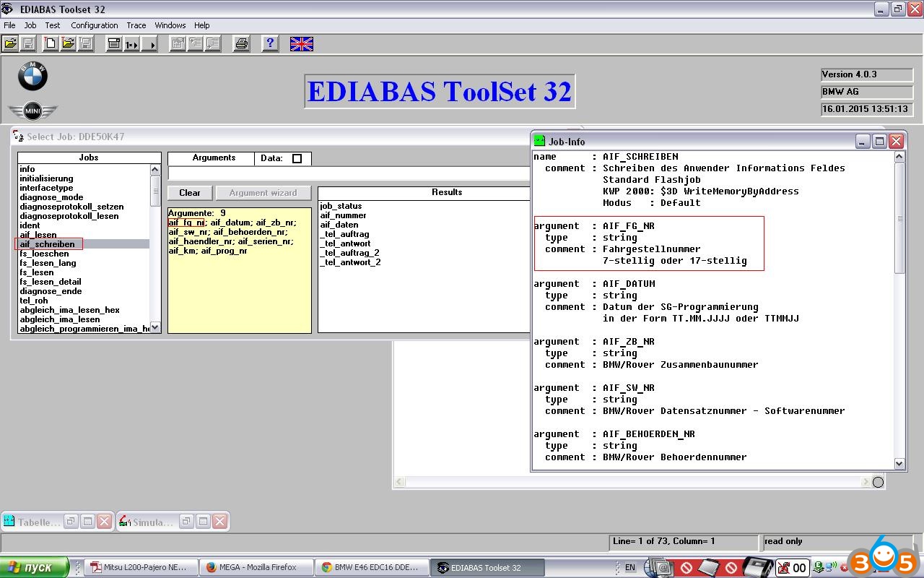Click Simula minimized window icon
Image resolution: width=924 pixels, height=578 pixels.
coord(125,521)
